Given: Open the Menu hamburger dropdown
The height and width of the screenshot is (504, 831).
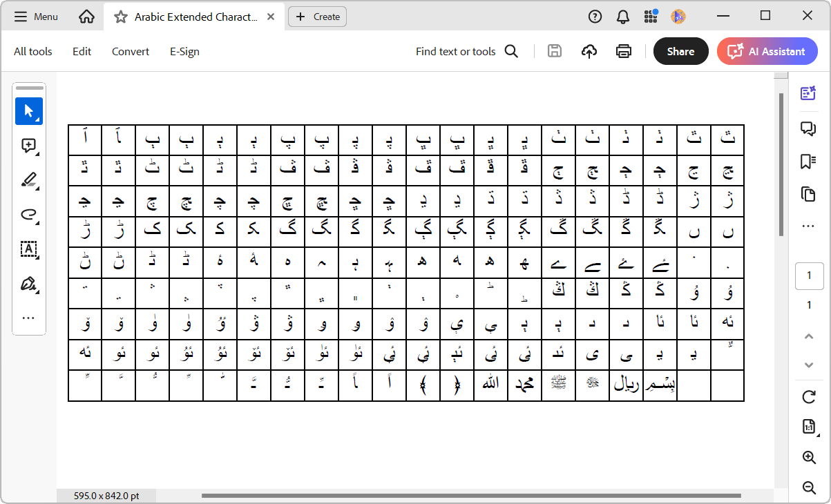Looking at the screenshot, I should tap(36, 17).
